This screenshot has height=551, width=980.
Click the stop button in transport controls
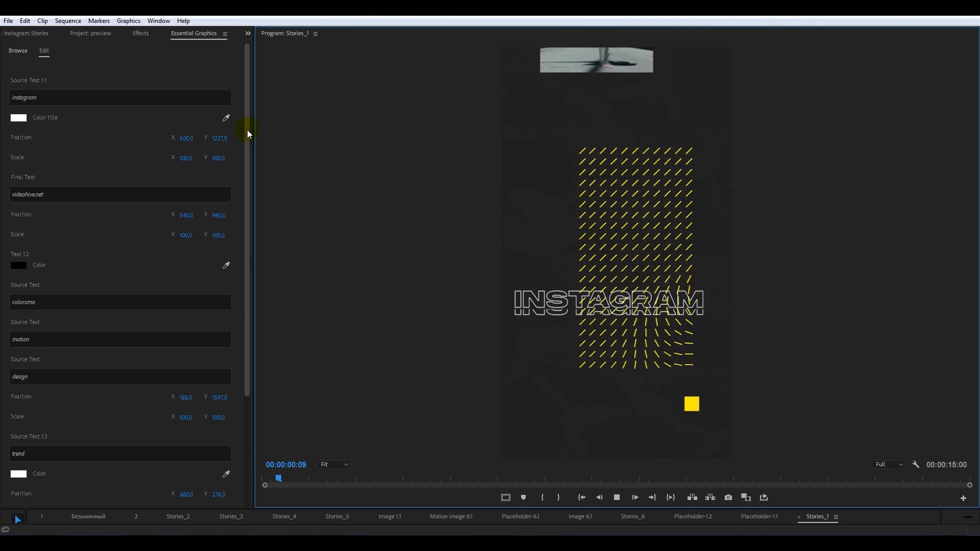617,497
